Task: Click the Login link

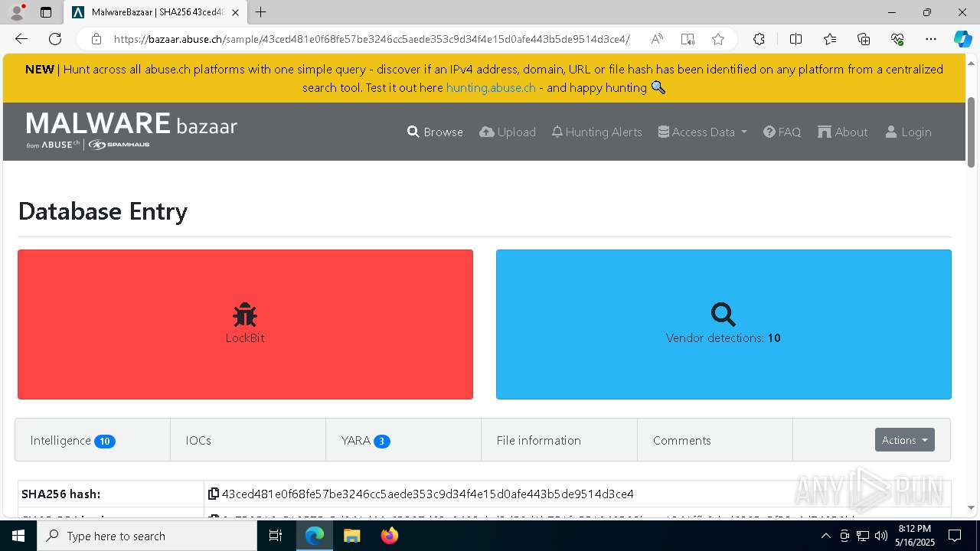Action: pos(908,132)
